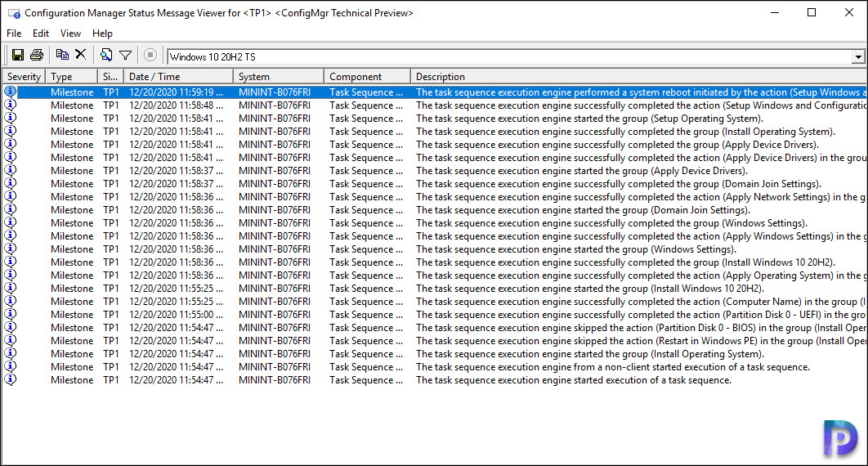The image size is (868, 466).
Task: Click the Windows 10 20H2 TS query field
Action: [x=509, y=57]
